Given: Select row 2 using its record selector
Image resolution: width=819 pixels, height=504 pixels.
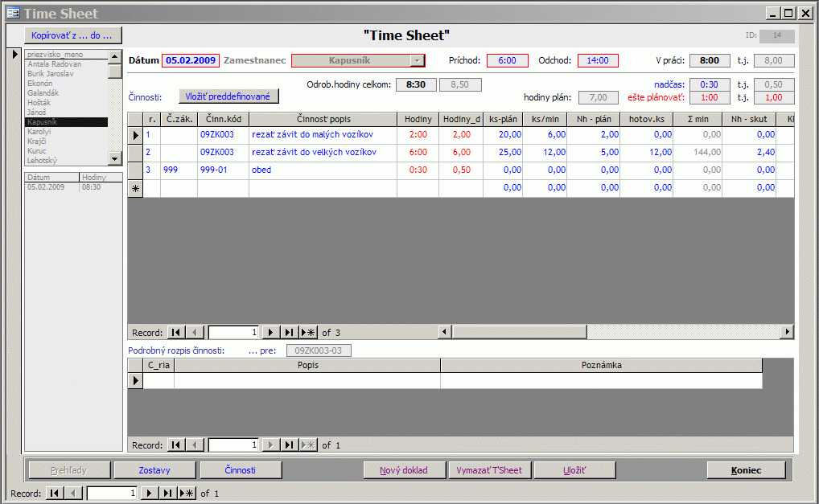Looking at the screenshot, I should point(135,153).
